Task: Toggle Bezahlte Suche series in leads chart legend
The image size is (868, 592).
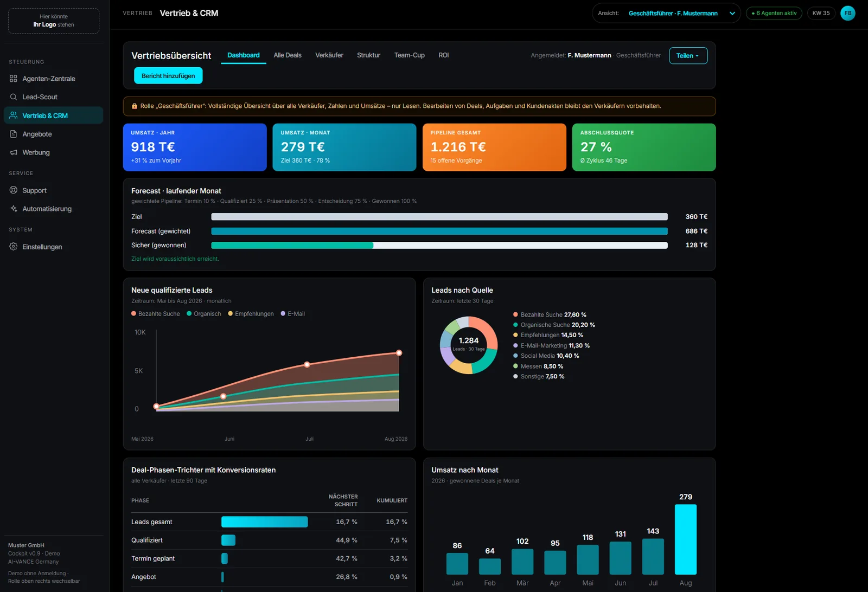Action: [x=156, y=314]
